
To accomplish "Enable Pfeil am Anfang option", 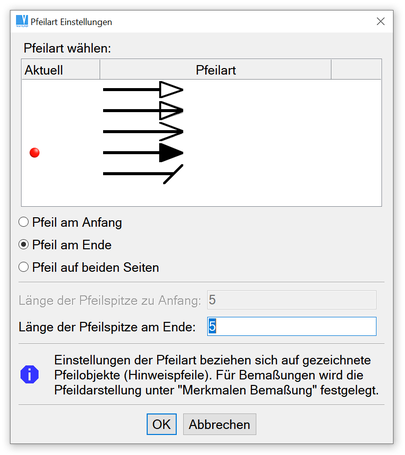I will 23,222.
